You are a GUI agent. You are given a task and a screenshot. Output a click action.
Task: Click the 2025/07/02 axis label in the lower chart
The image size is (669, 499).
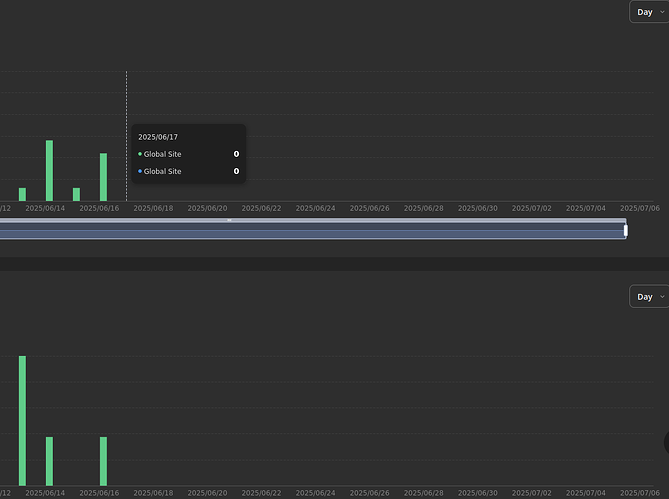(532, 493)
